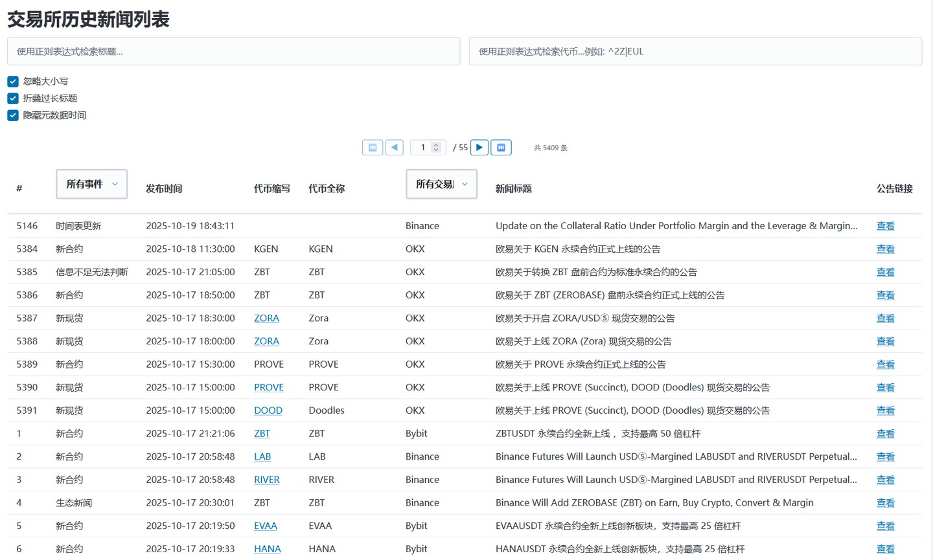Go to next page arrow icon
Screen dimensions: 933x560
click(x=479, y=147)
